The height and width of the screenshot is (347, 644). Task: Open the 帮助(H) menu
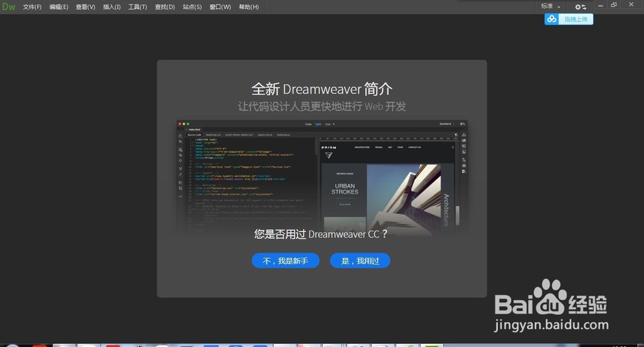point(249,7)
